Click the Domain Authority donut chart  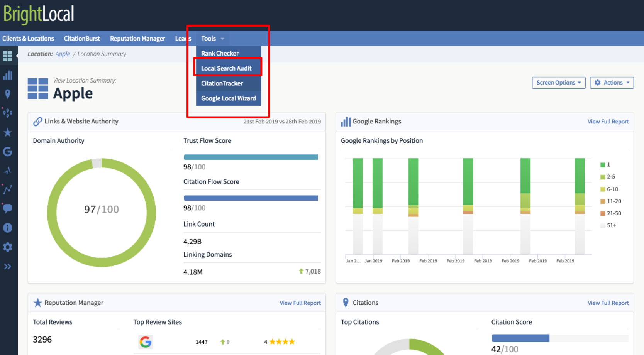102,213
